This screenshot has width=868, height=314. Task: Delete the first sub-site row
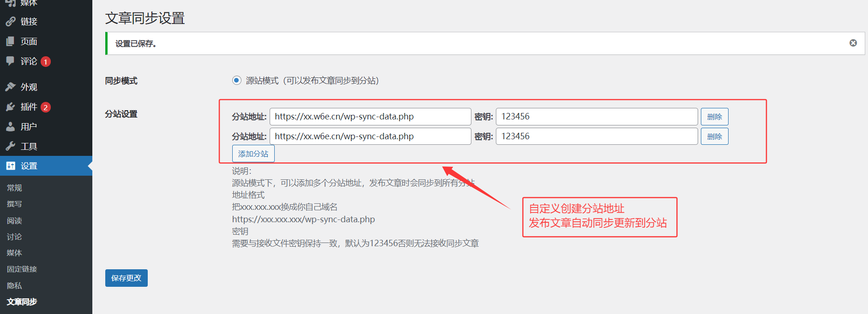pyautogui.click(x=714, y=117)
